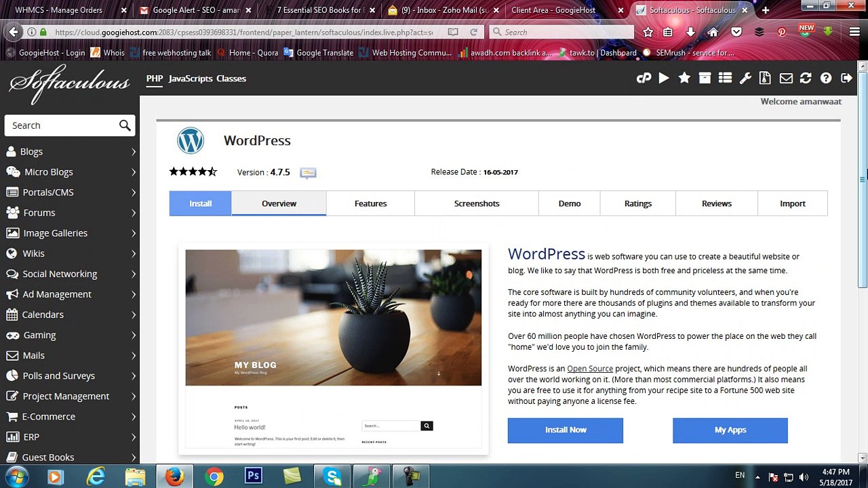Screen dimensions: 868x488
Task: Switch to the Client Area GoogieHost browser tab
Action: tap(562, 10)
